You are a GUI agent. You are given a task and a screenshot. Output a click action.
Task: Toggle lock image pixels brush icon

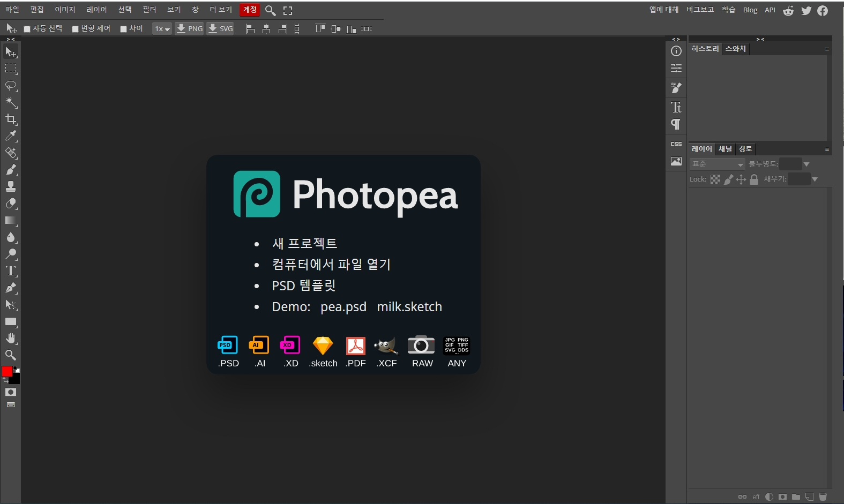pyautogui.click(x=728, y=179)
